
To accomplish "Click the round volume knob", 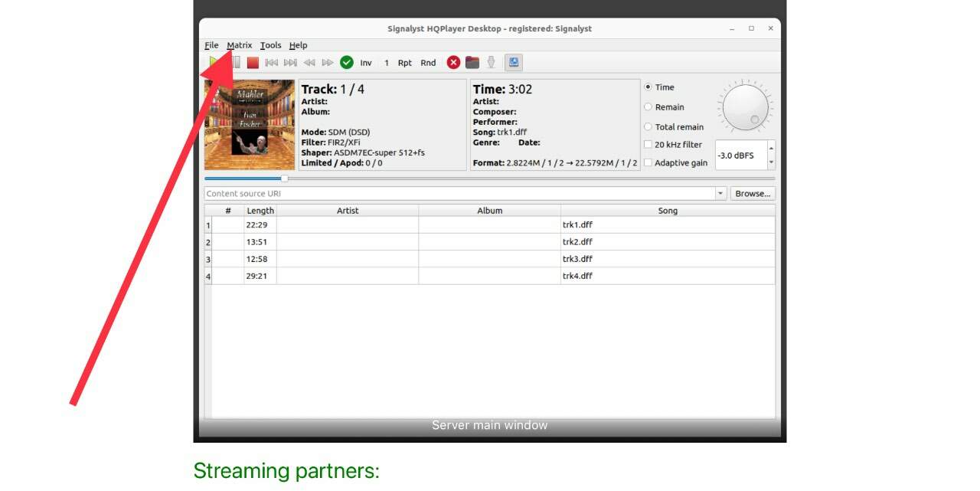I will pyautogui.click(x=745, y=106).
